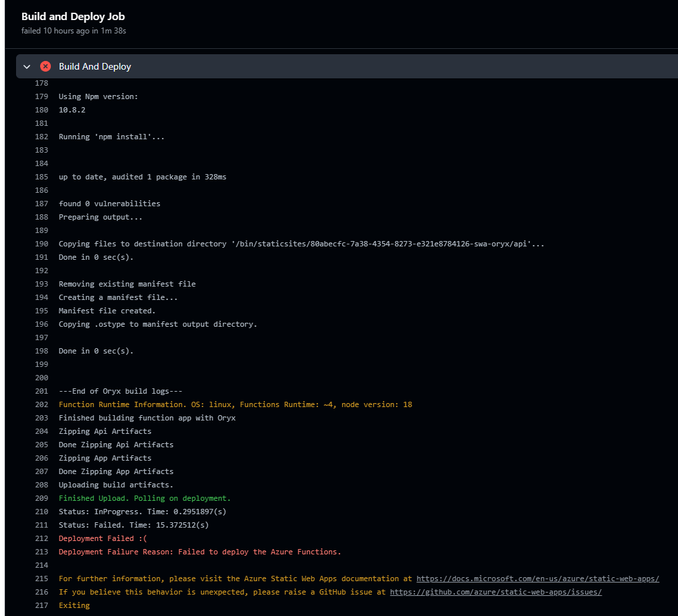
Task: Select 'Creating a manifest file...' line
Action: point(118,297)
